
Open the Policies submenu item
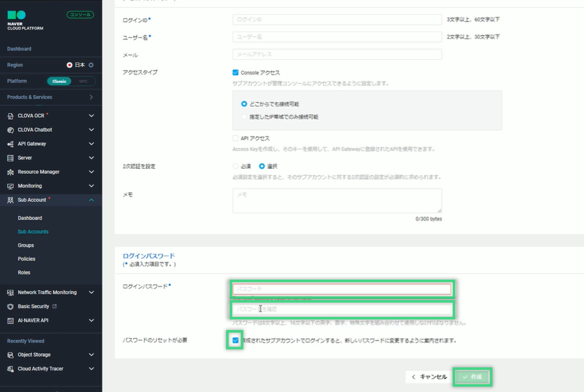coord(27,259)
